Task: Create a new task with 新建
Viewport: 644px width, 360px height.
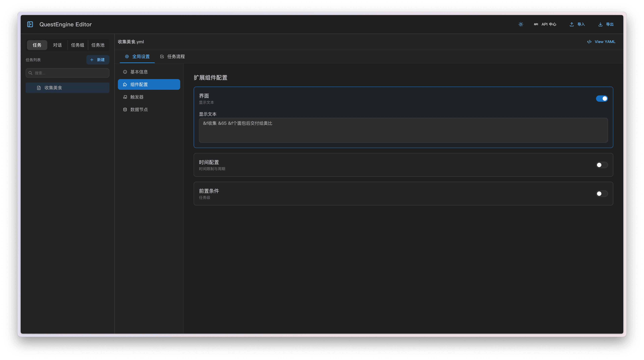Action: [98, 60]
